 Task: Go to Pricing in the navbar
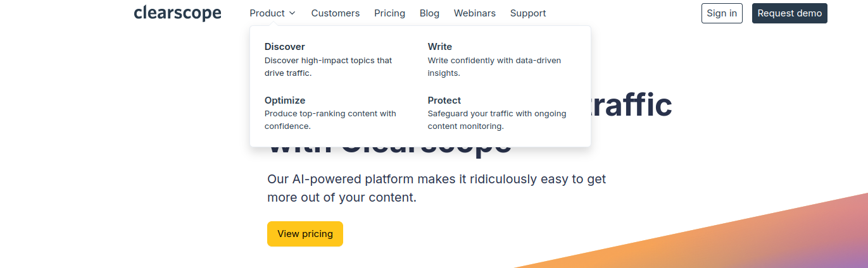389,13
